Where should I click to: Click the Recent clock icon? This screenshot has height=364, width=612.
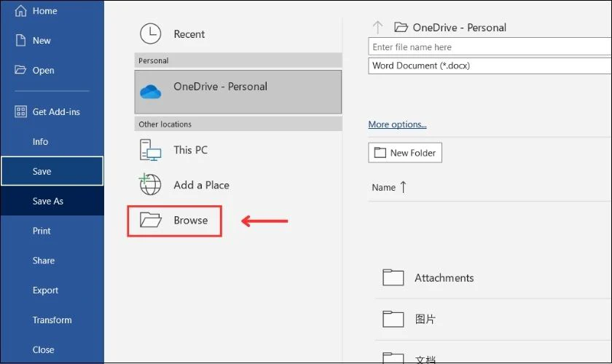(150, 33)
